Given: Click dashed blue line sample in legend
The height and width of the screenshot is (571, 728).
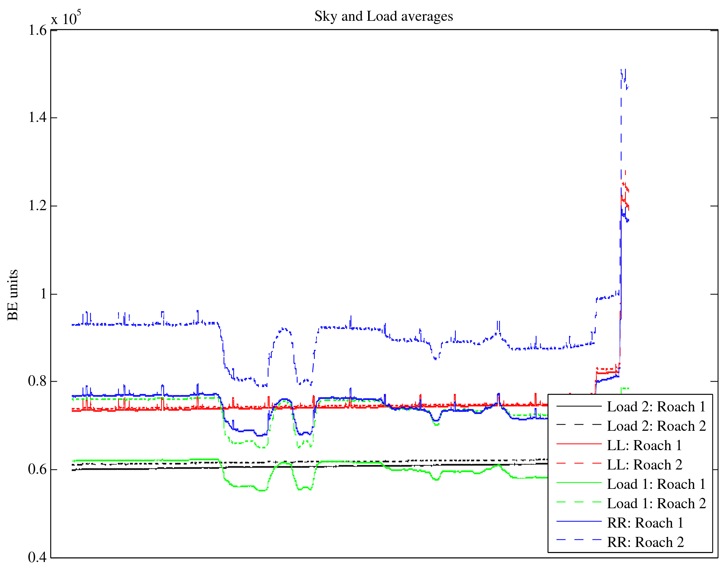Looking at the screenshot, I should [x=579, y=539].
